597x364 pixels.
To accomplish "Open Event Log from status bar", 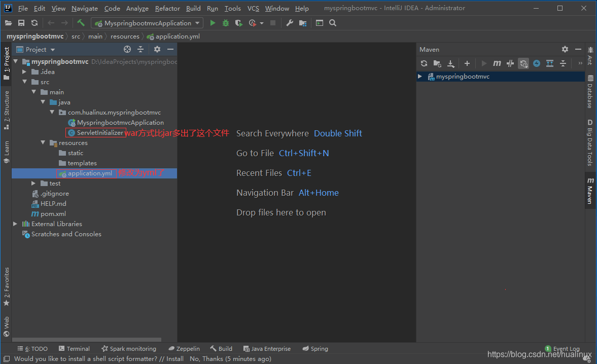I will tap(563, 349).
